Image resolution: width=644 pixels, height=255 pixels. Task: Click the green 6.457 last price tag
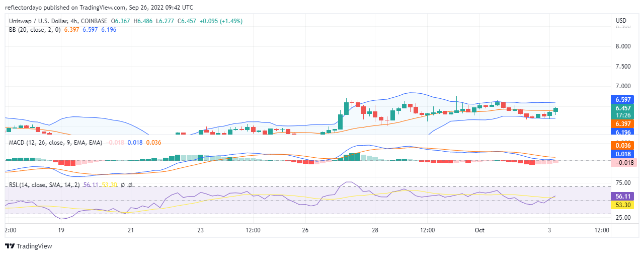tap(623, 108)
